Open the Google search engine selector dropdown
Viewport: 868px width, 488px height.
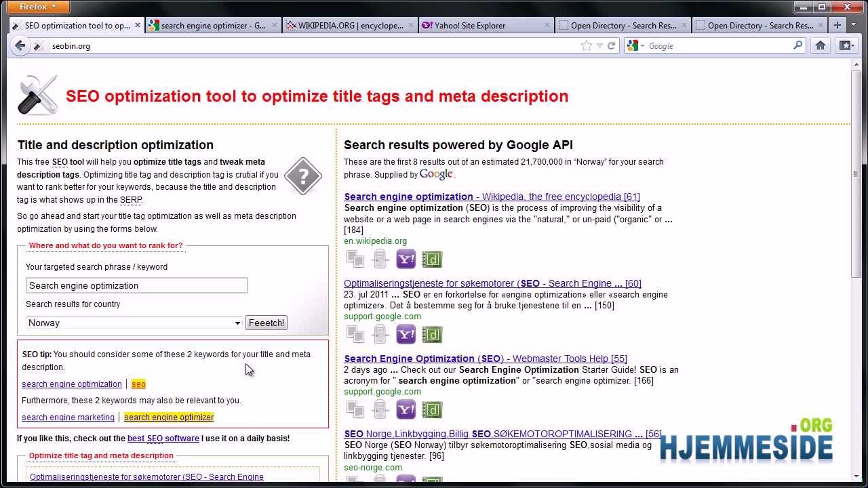[635, 45]
